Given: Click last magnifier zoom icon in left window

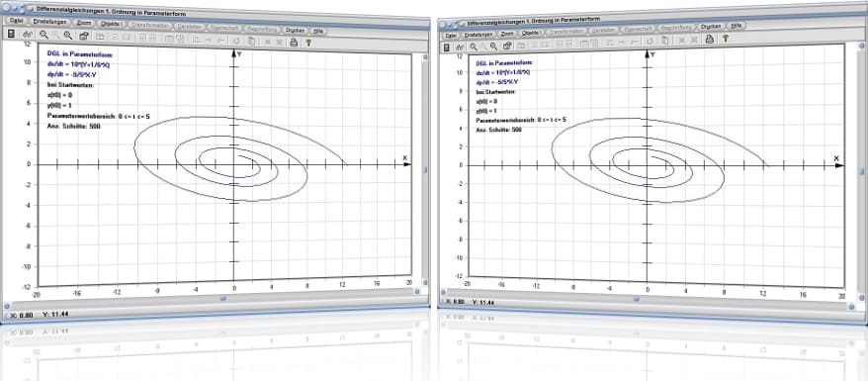Looking at the screenshot, I should 68,36.
